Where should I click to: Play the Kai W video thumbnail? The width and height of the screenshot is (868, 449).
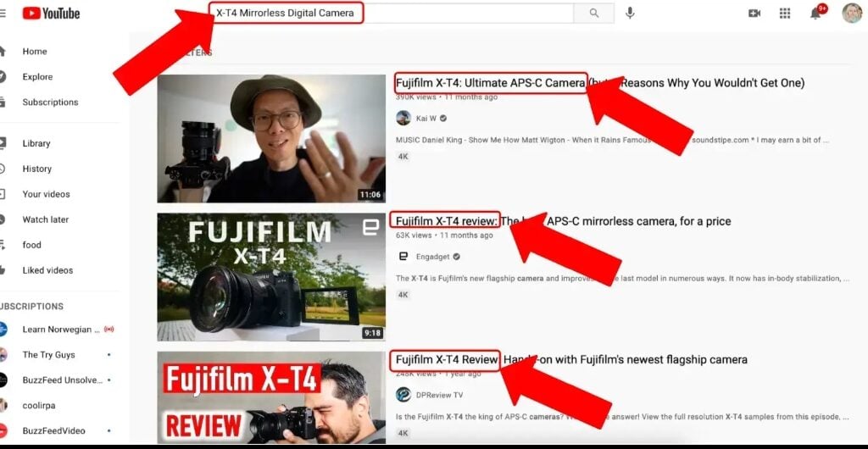tap(271, 138)
